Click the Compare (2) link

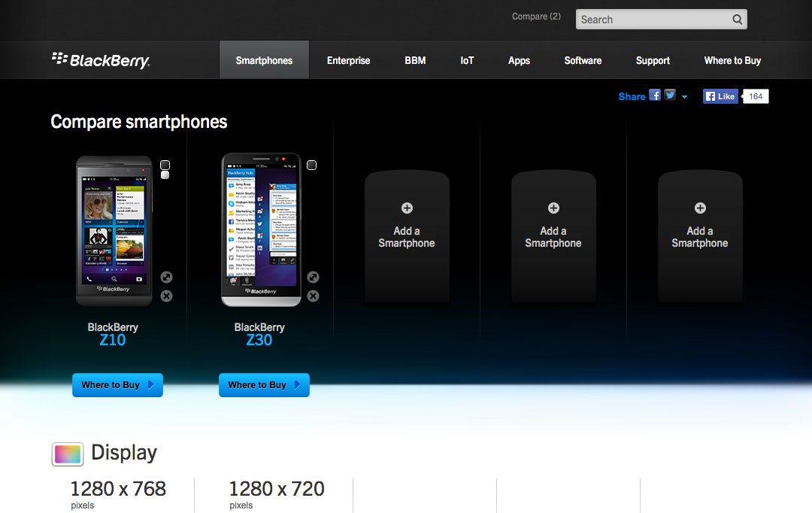[537, 17]
